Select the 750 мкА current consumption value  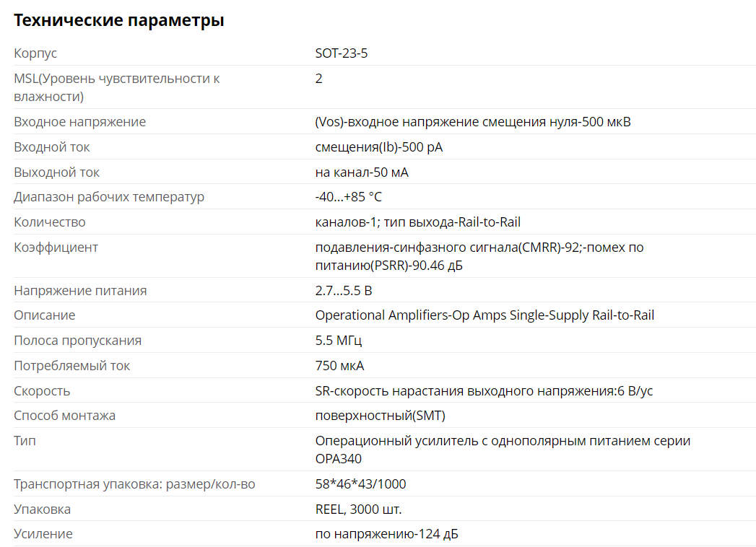[x=339, y=366]
